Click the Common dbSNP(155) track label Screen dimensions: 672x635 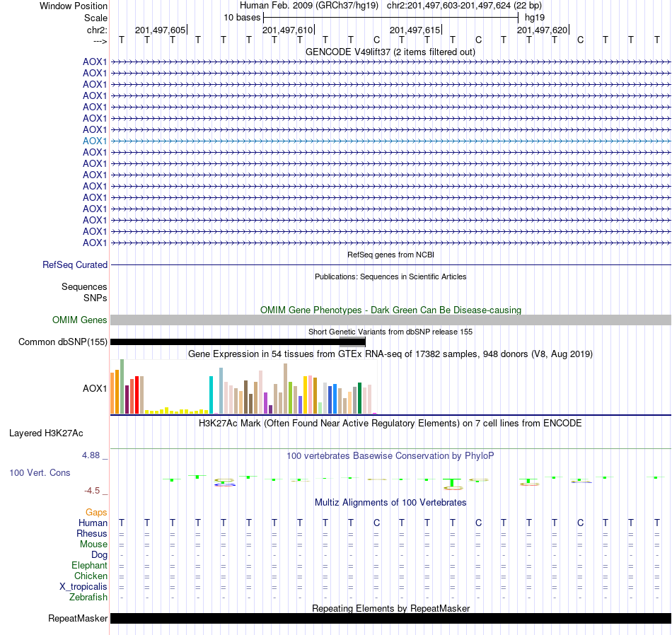point(63,342)
